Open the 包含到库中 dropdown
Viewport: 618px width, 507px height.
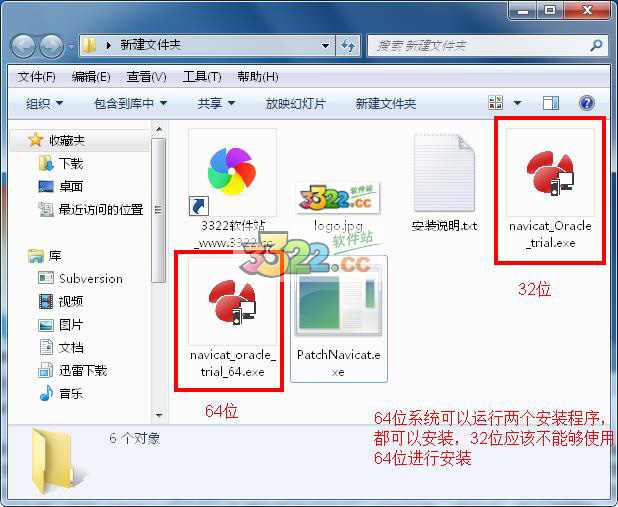coord(130,104)
